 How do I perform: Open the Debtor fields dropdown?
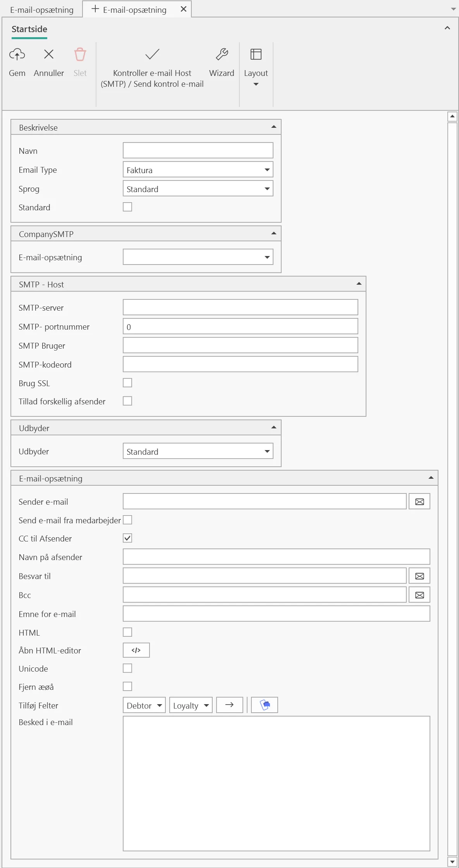pos(144,705)
